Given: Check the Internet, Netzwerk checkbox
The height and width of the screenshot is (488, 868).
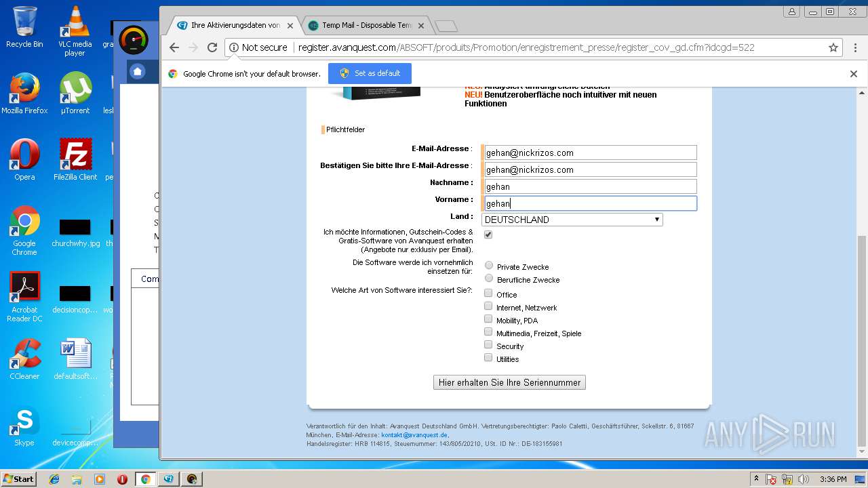Looking at the screenshot, I should click(x=488, y=306).
